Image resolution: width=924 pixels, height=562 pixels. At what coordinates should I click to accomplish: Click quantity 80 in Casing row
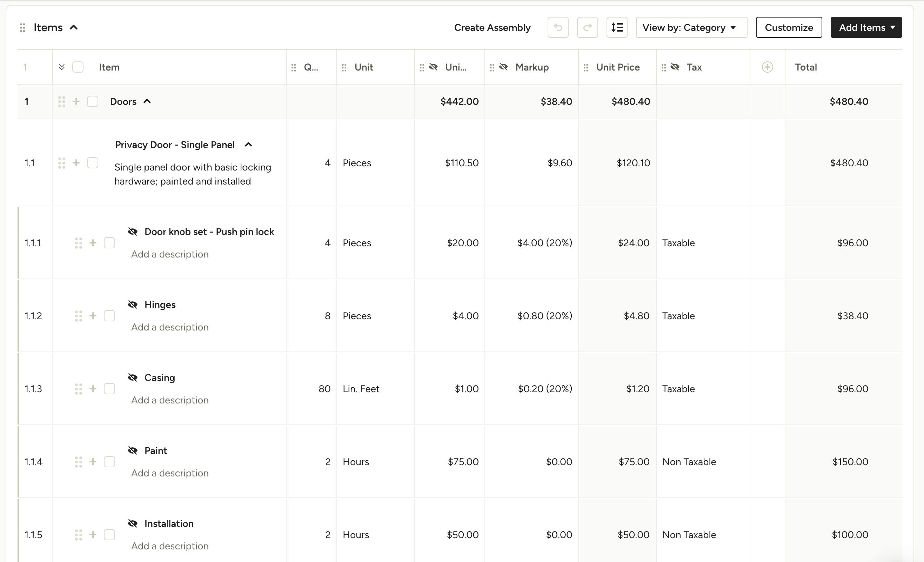point(324,389)
